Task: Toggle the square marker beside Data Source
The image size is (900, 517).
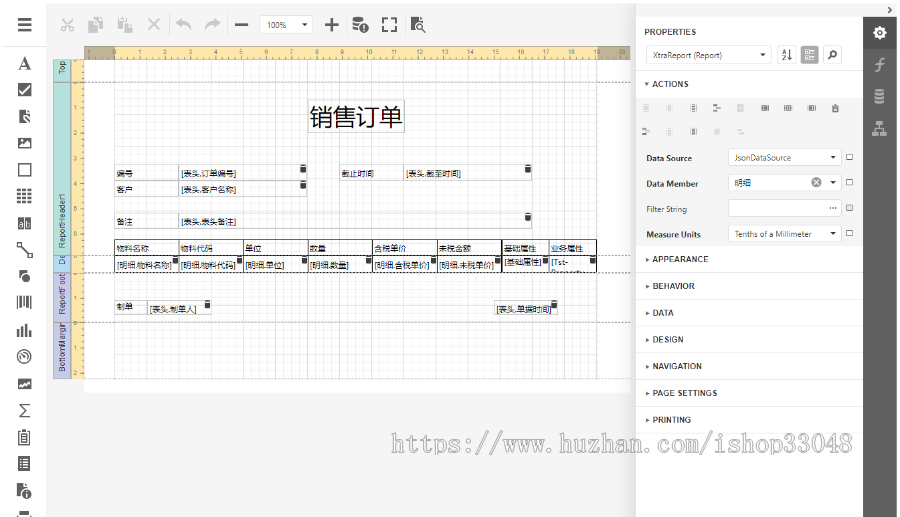Action: point(849,158)
